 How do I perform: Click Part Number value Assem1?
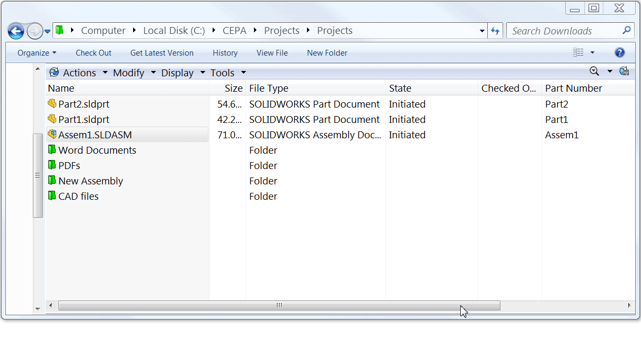click(x=561, y=135)
